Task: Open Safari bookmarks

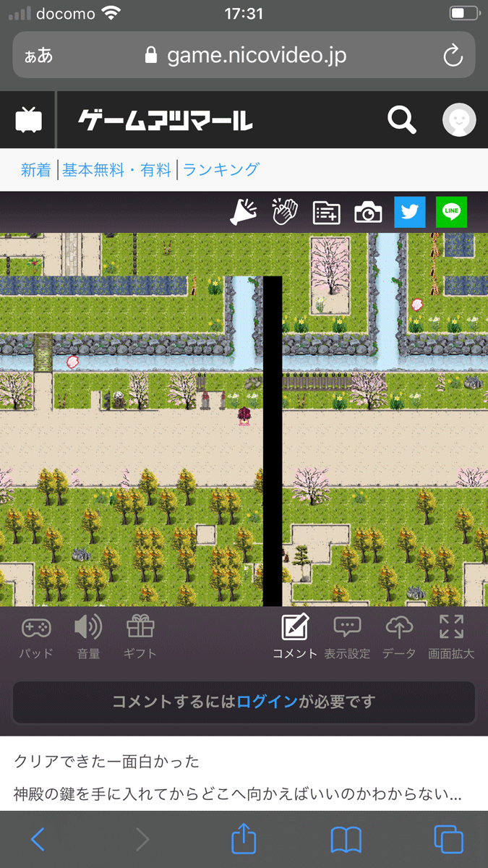Action: click(346, 840)
